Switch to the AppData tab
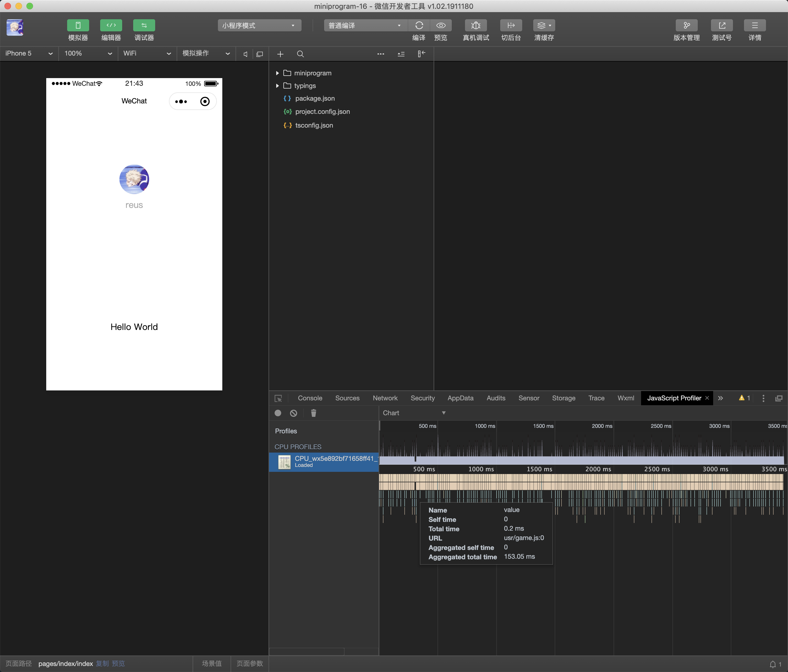 [x=460, y=398]
